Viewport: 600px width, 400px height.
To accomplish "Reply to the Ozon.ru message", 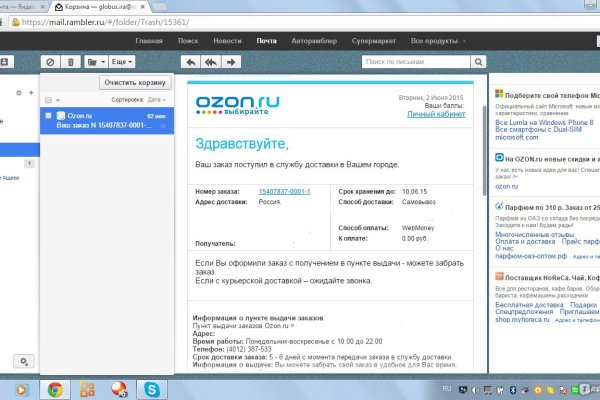I will 192,62.
